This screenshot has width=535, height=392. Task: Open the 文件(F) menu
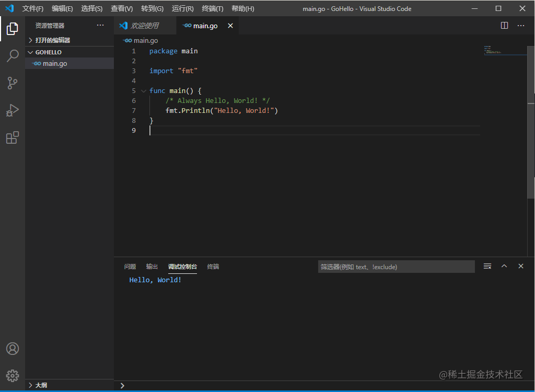(x=33, y=8)
